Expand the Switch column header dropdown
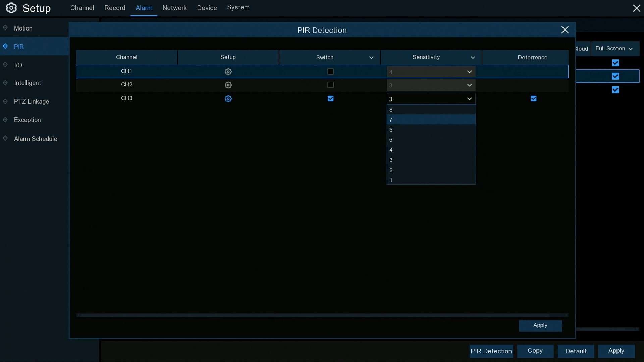Viewport: 644px width, 362px height. (371, 58)
